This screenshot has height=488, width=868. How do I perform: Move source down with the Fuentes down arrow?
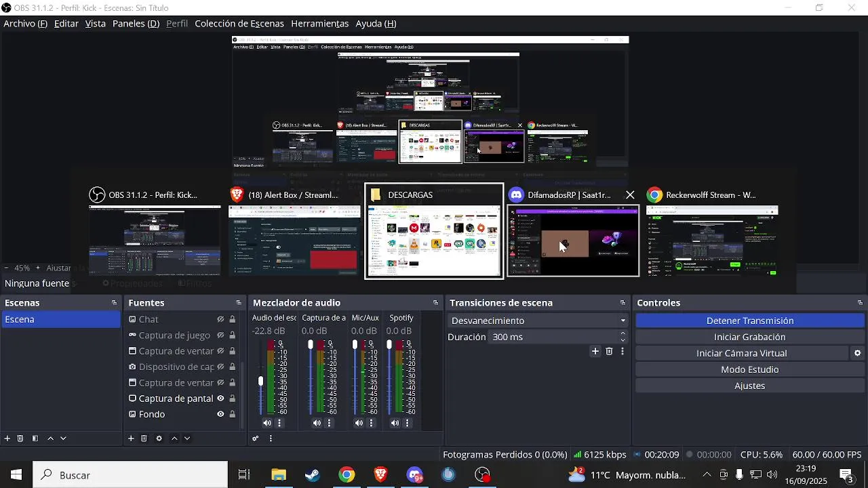click(187, 439)
